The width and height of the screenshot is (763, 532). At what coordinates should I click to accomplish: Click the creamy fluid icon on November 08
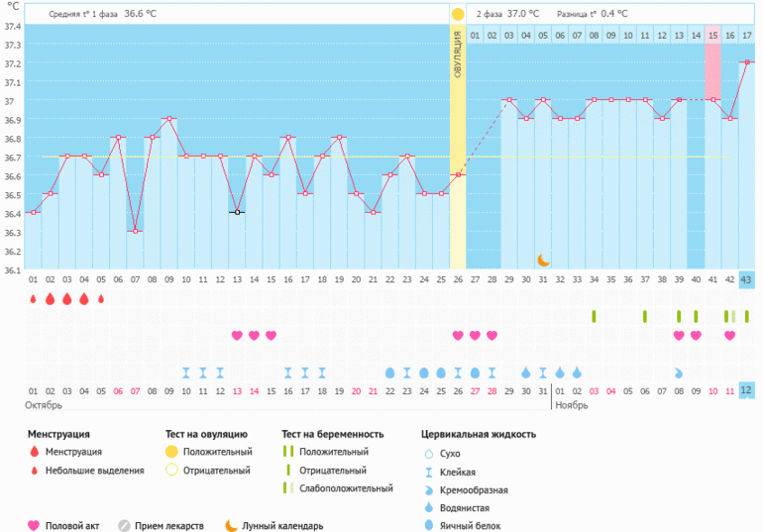[679, 373]
